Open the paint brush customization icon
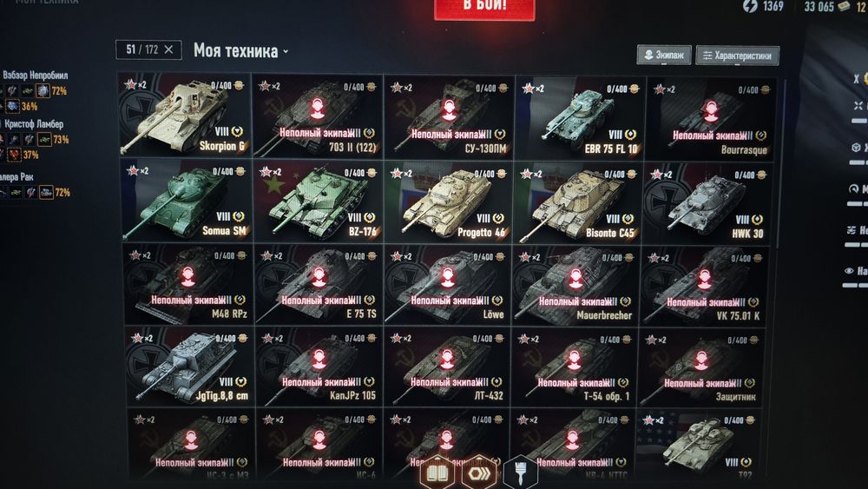The image size is (868, 489). [520, 472]
